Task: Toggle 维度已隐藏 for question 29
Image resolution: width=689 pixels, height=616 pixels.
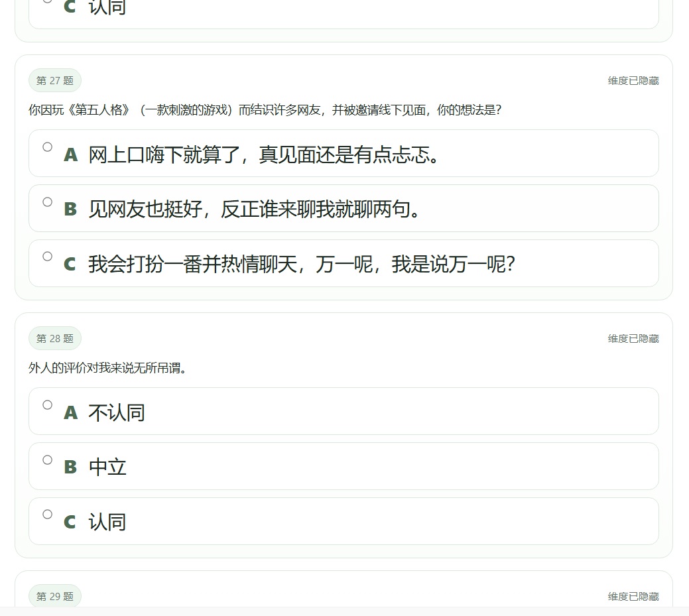Action: [632, 596]
